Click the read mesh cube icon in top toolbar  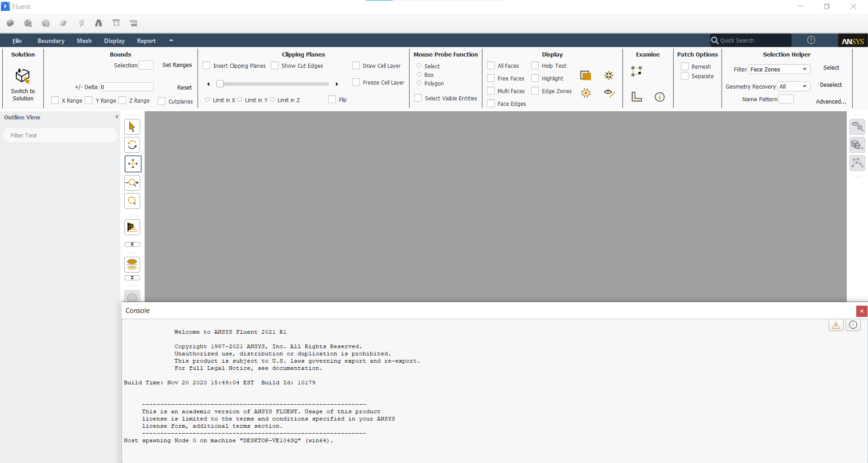pos(10,23)
